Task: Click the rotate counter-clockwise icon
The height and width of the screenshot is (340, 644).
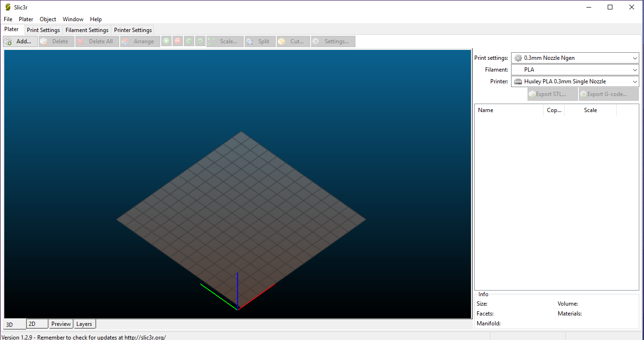Action: point(189,41)
